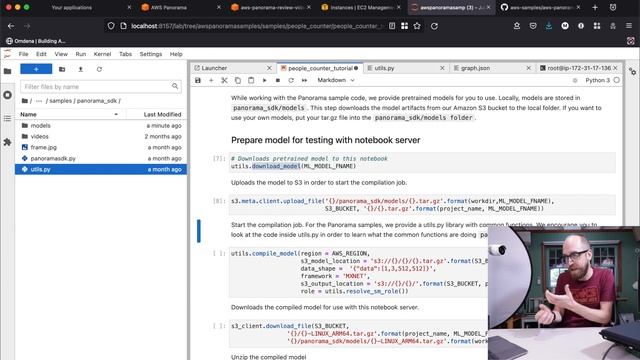Image resolution: width=640 pixels, height=360 pixels.
Task: Open cell type Markdown dropdown
Action: click(x=336, y=80)
